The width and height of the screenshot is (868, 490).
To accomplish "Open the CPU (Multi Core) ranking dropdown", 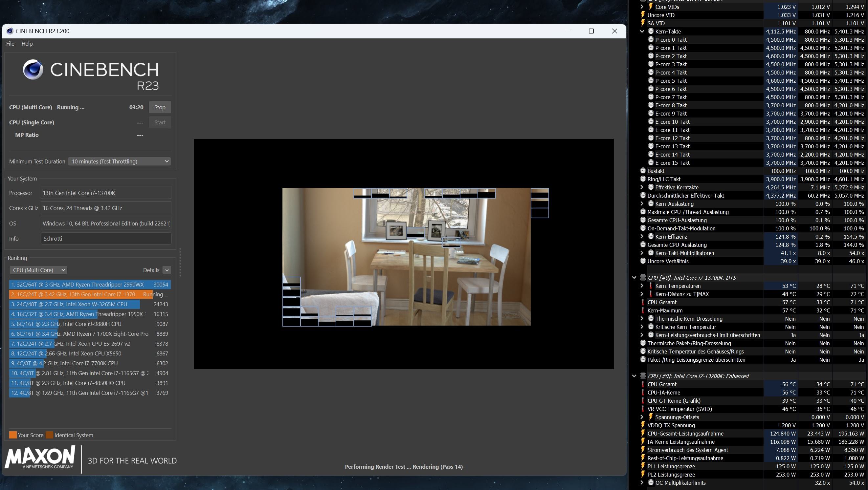I will click(38, 270).
